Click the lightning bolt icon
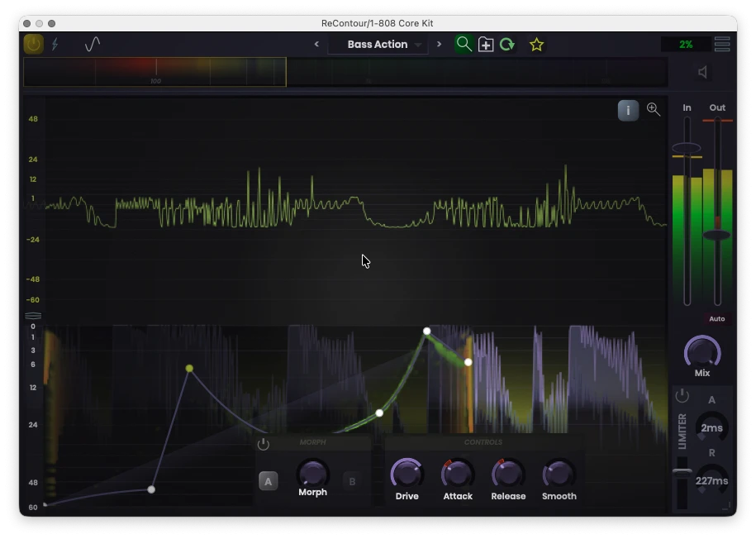This screenshot has height=539, width=756. [55, 45]
